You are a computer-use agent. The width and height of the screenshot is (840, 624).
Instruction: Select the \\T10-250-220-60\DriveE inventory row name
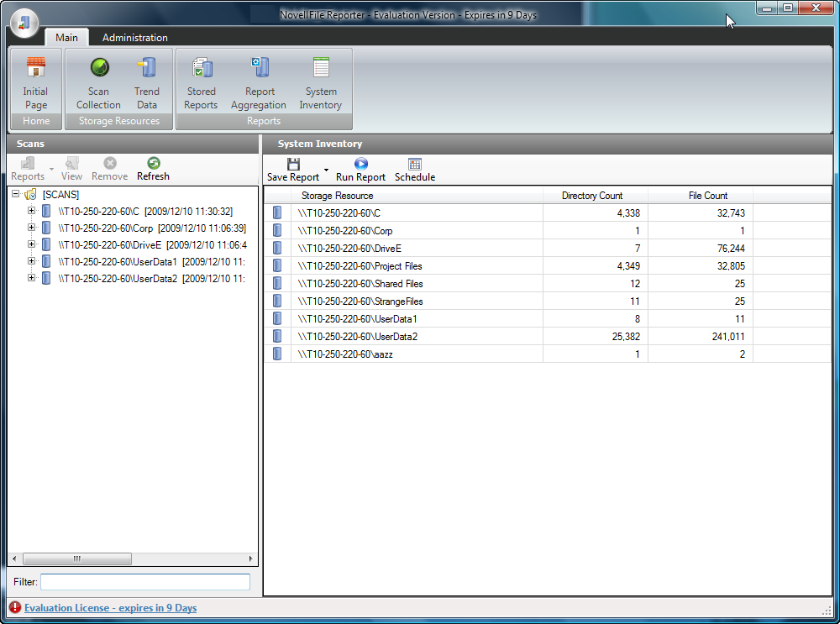coord(349,249)
